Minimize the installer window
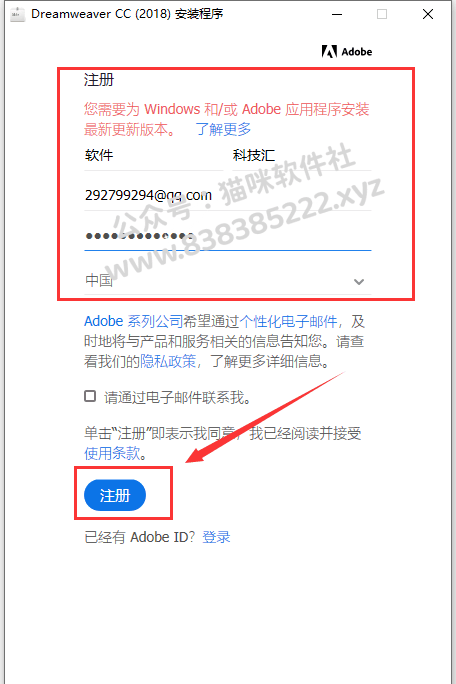The height and width of the screenshot is (684, 456). click(x=336, y=14)
